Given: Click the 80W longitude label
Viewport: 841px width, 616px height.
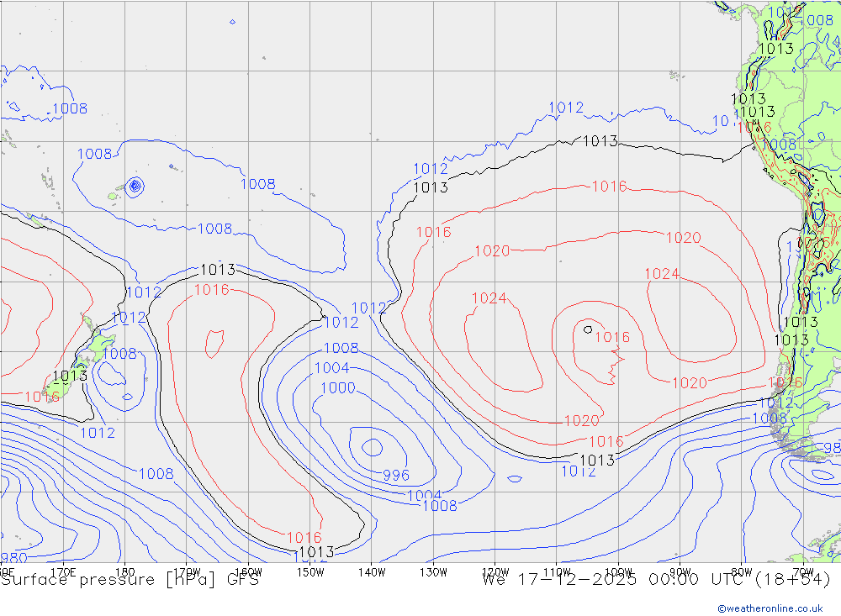Looking at the screenshot, I should click(740, 571).
